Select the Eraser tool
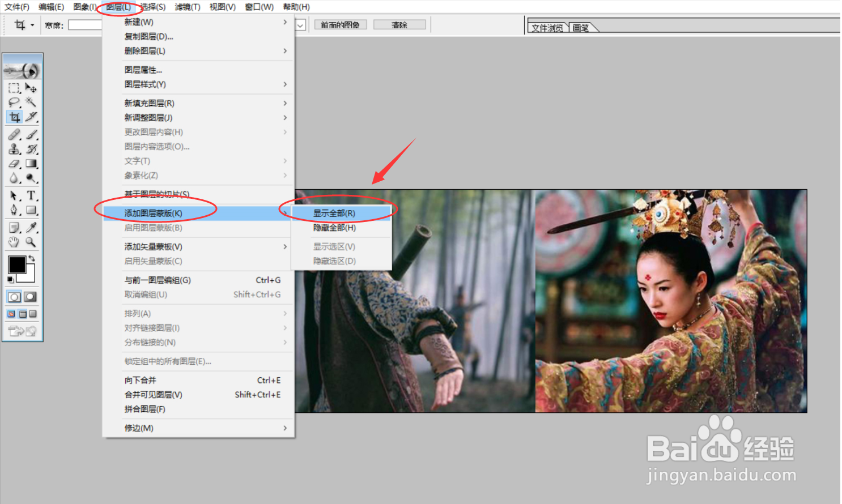 (x=14, y=164)
